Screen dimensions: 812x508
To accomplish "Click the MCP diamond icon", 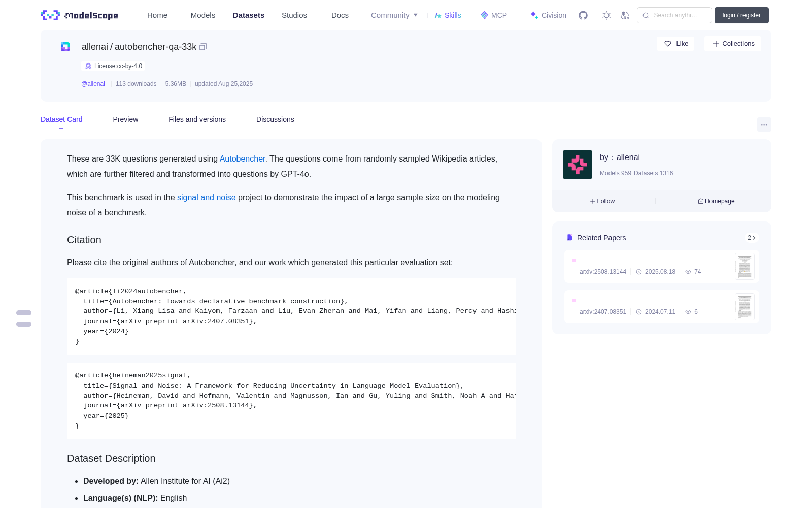I will [x=484, y=15].
